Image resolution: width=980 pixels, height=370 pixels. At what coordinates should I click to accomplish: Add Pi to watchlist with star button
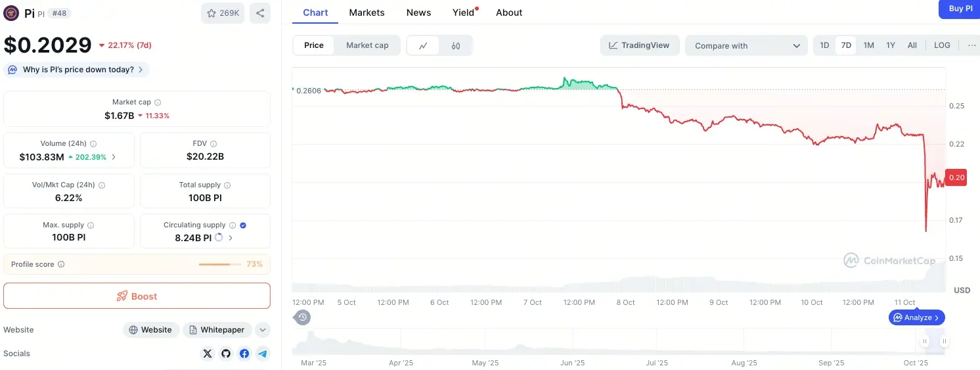[223, 13]
